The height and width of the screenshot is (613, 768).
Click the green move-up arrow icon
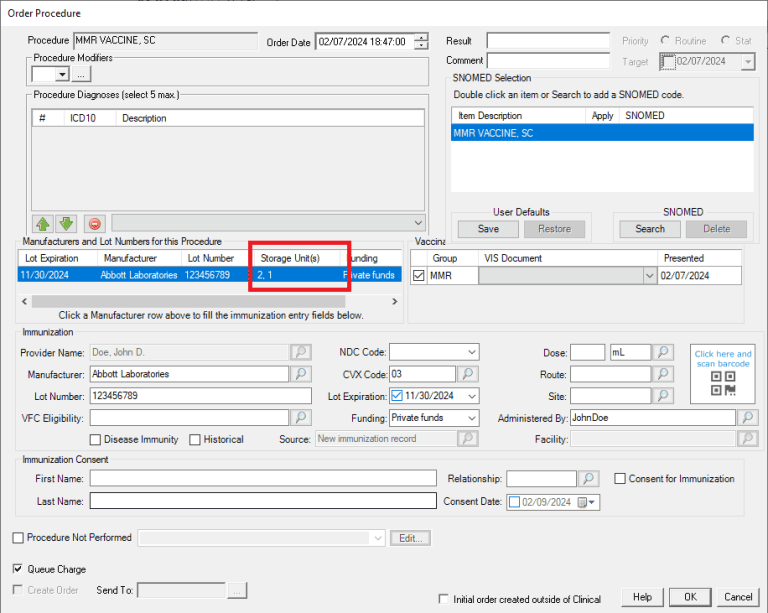42,223
